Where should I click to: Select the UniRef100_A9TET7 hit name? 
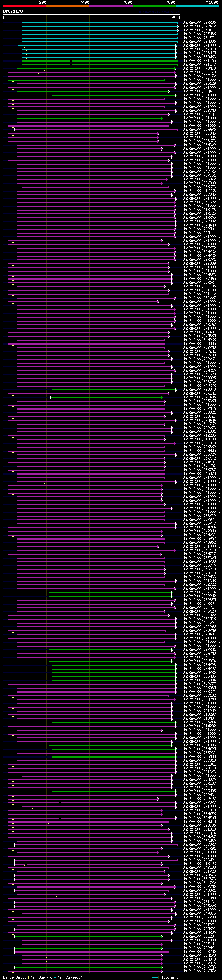click(x=199, y=65)
